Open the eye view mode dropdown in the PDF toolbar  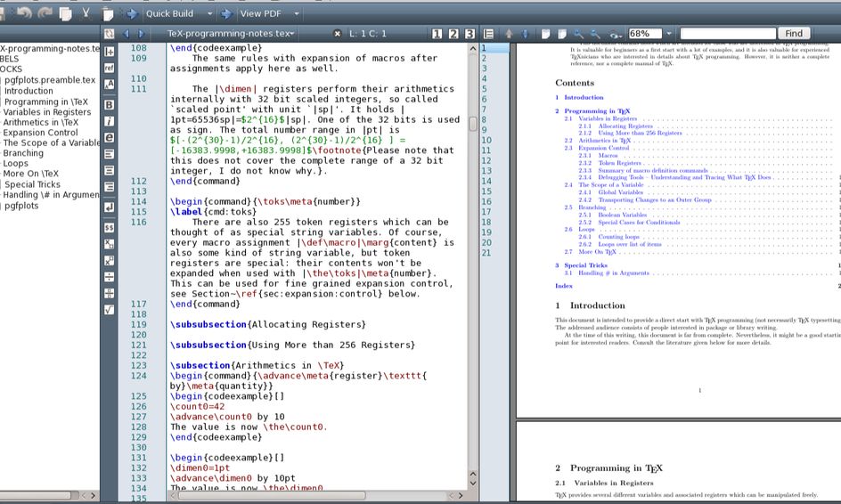pyautogui.click(x=616, y=35)
